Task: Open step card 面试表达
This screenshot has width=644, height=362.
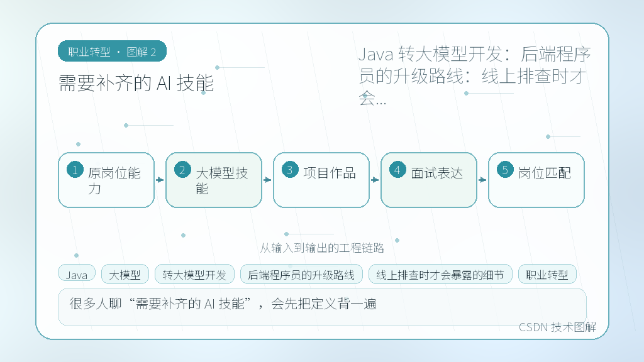Action: (x=429, y=180)
